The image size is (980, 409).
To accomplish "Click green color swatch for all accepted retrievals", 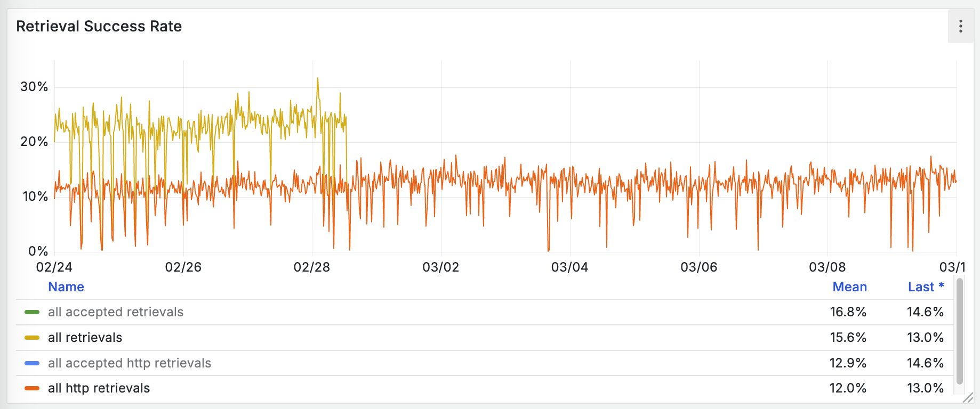I will click(32, 312).
